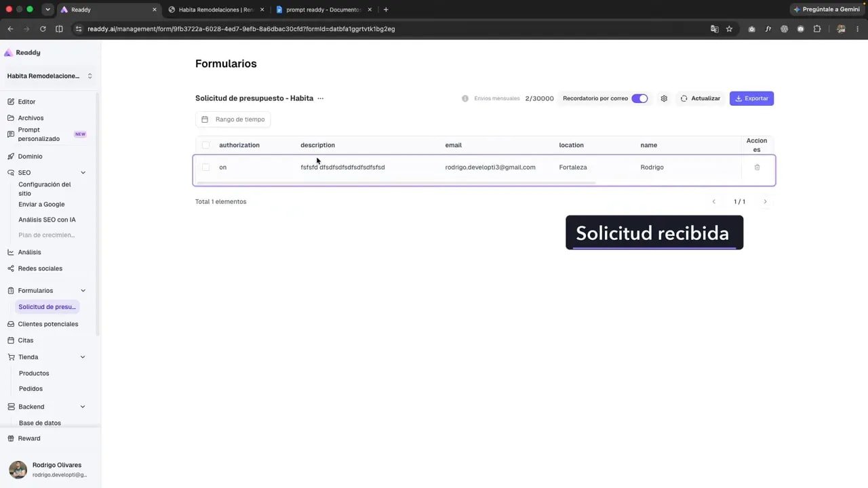Screen dimensions: 868x488
Task: Toggle the browser side panel icon
Action: [59, 29]
